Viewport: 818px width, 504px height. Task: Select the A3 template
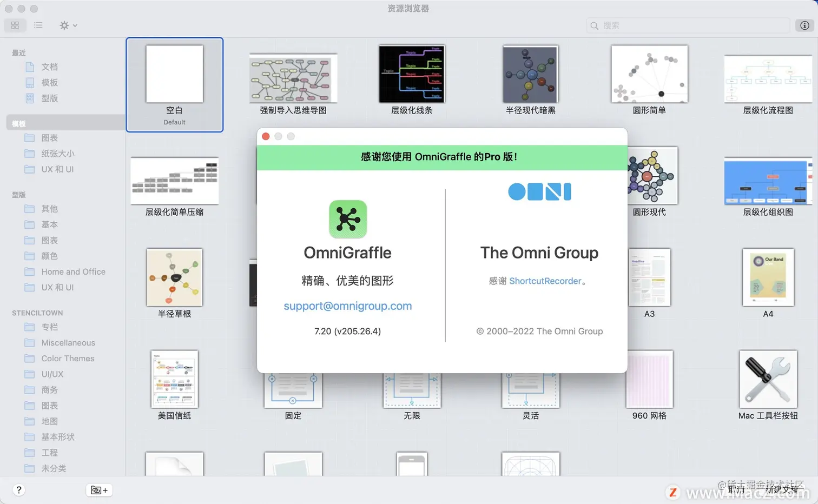(649, 277)
